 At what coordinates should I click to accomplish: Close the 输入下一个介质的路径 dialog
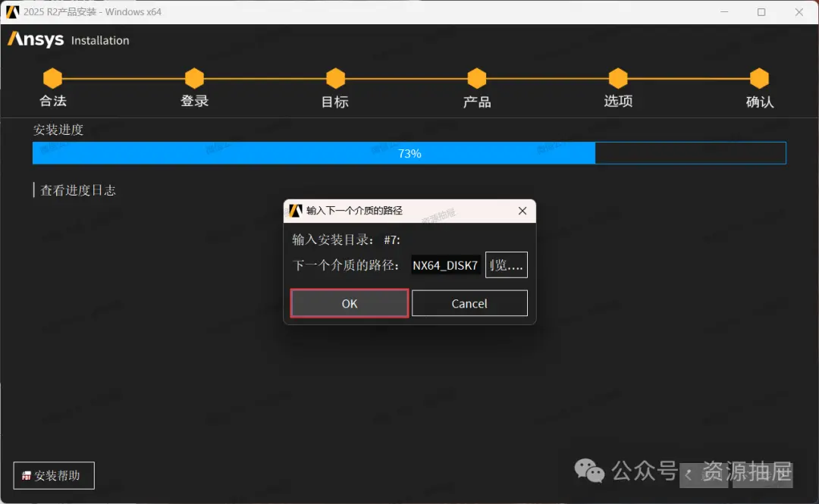coord(522,211)
